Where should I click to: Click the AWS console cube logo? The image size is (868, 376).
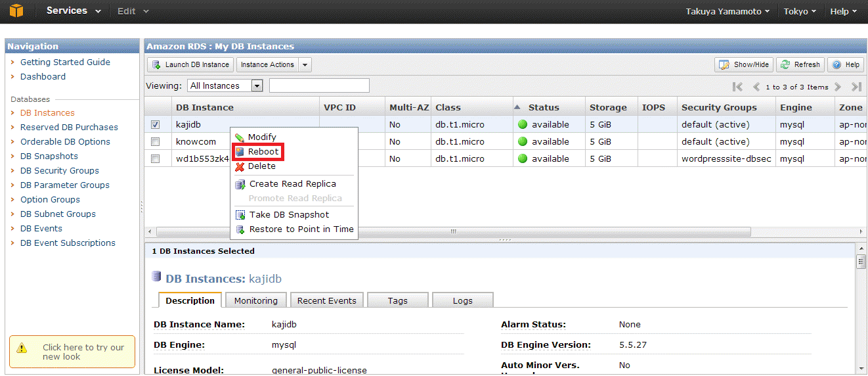click(x=16, y=11)
